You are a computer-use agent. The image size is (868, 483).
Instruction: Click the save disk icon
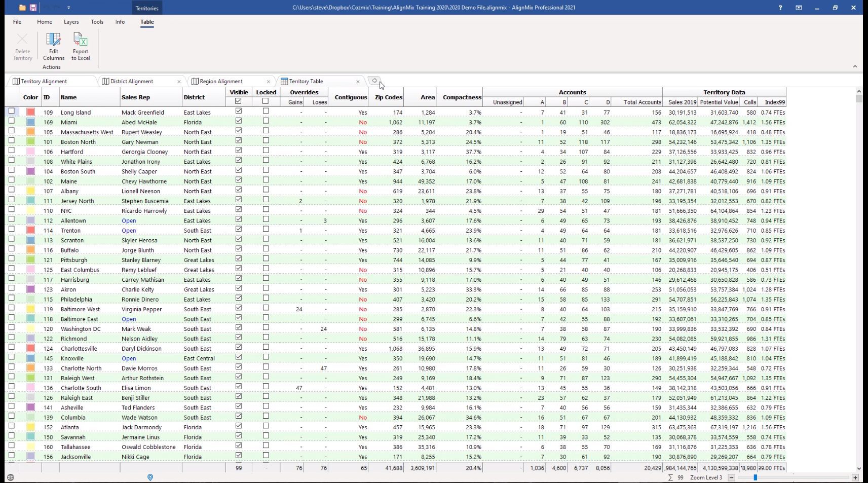tap(33, 8)
